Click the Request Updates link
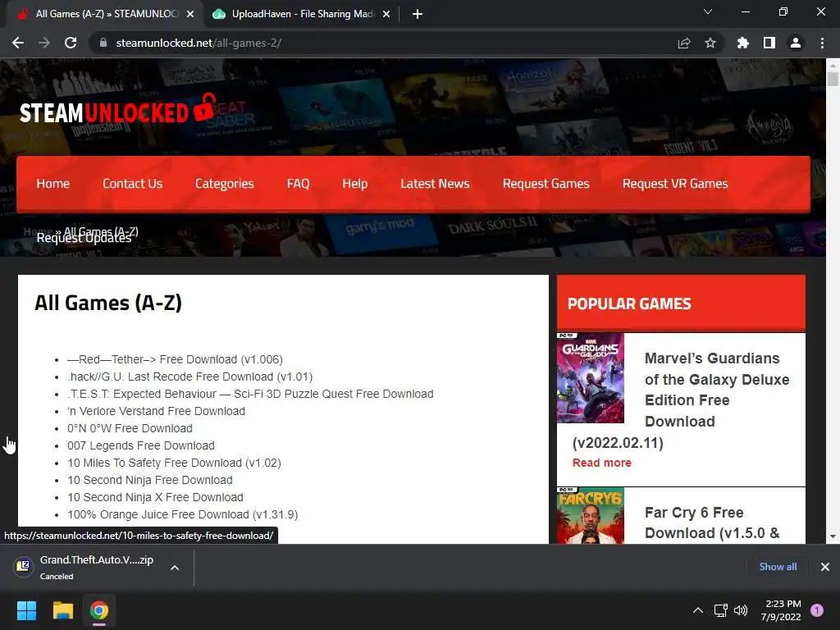 (84, 238)
